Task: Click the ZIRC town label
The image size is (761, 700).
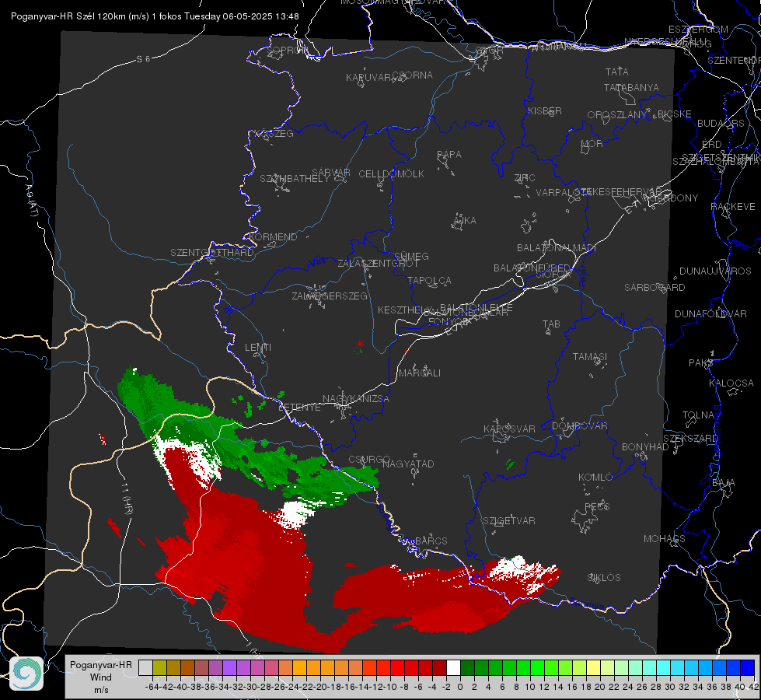Action: [525, 178]
